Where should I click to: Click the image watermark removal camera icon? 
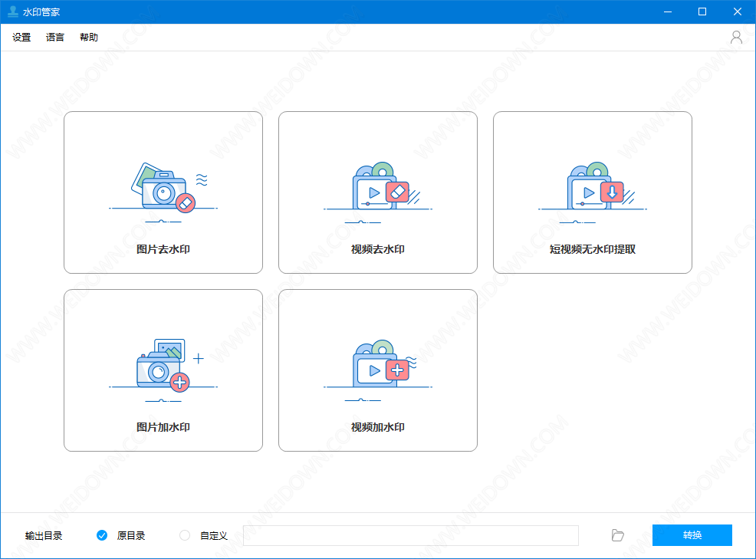163,190
